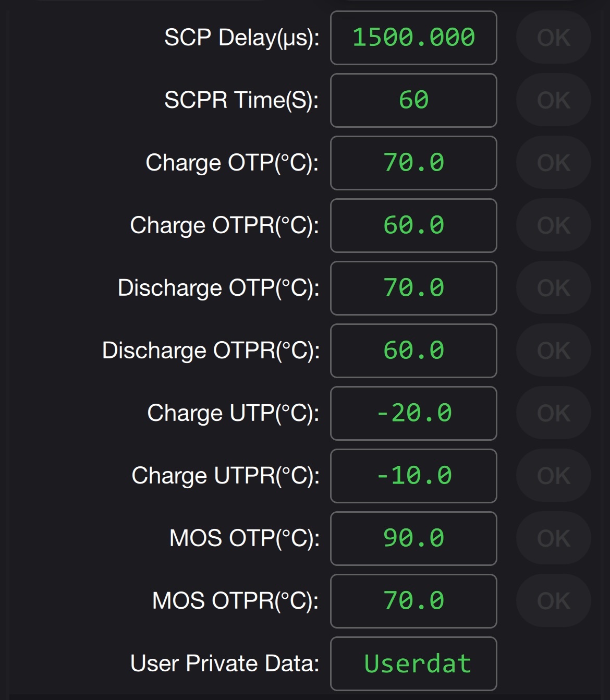Confirm SCPR Time with OK button
The height and width of the screenshot is (700, 610).
pyautogui.click(x=553, y=101)
